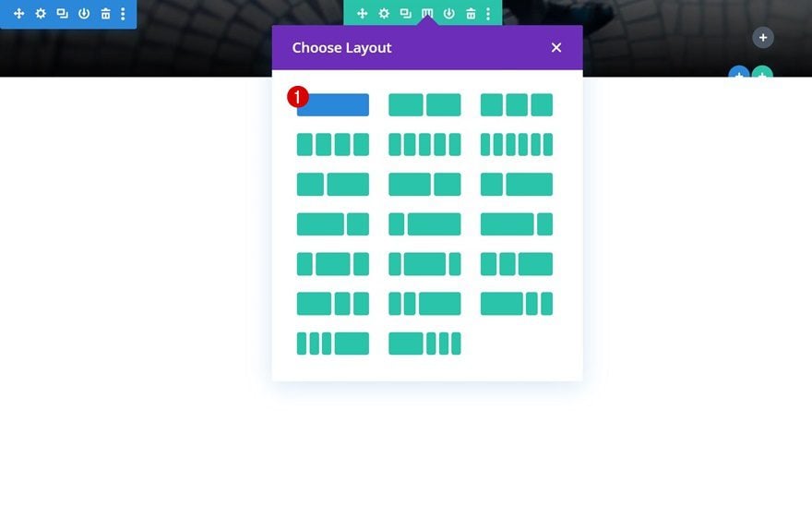Delete the section with the blue trash icon
Image resolution: width=812 pixels, height=531 pixels.
(x=105, y=14)
